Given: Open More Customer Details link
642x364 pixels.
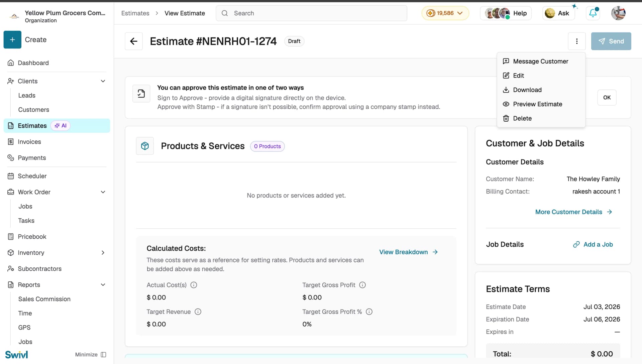Looking at the screenshot, I should (x=573, y=212).
